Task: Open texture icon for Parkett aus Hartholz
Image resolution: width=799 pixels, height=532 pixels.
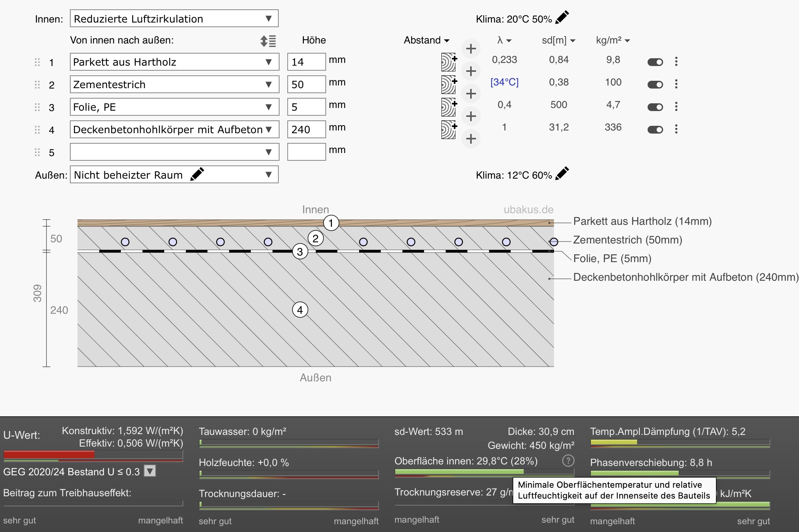Action: click(x=449, y=62)
